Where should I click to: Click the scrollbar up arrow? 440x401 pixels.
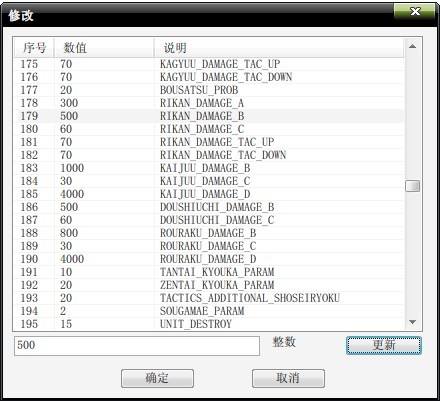pyautogui.click(x=412, y=46)
